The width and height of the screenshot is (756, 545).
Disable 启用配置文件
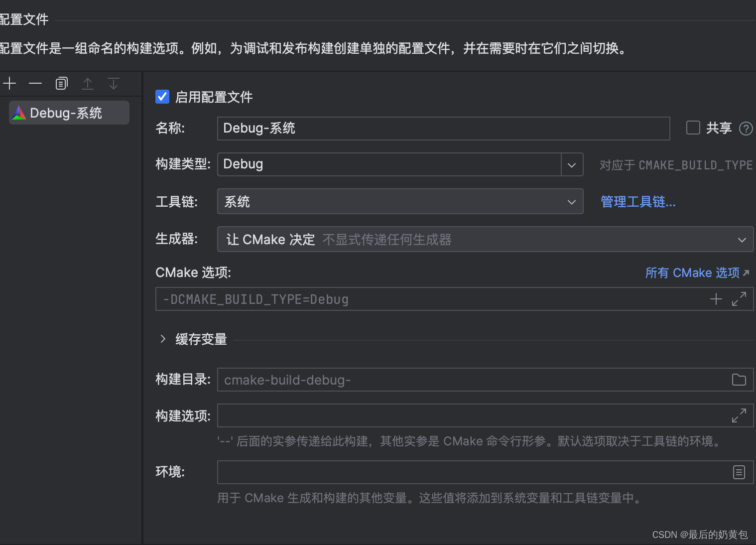pos(162,97)
